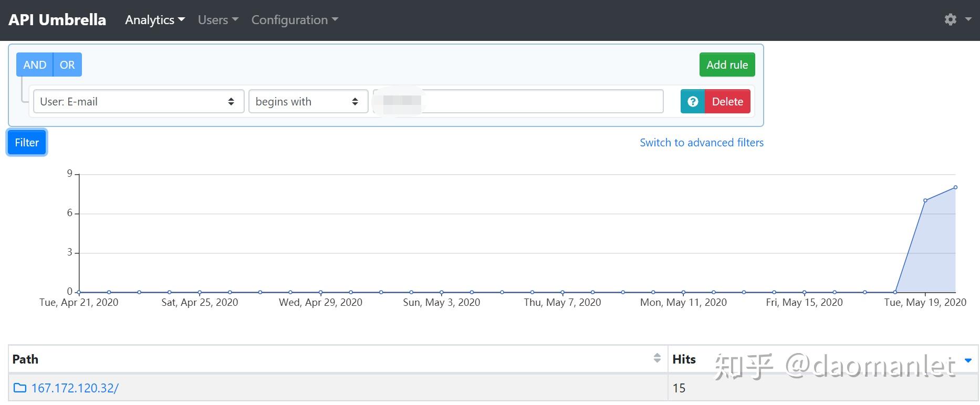Open the Configuration menu
Viewport: 980px width, 405px height.
tap(295, 20)
